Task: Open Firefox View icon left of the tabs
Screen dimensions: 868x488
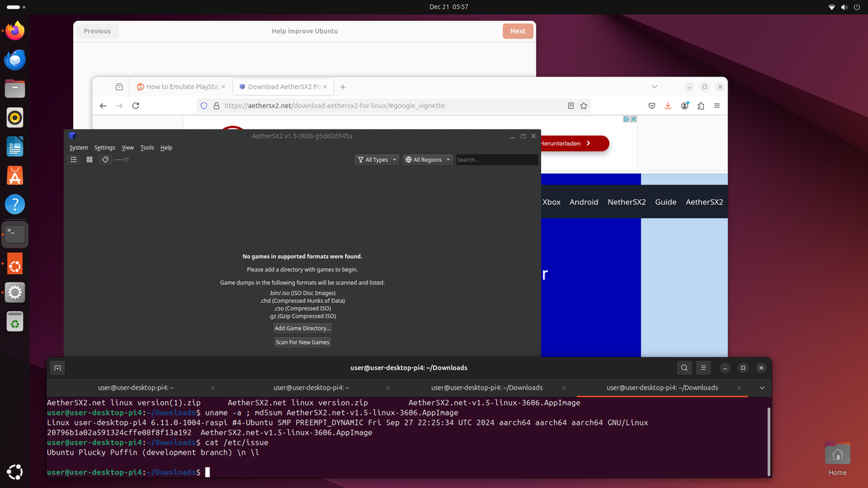Action: click(119, 87)
